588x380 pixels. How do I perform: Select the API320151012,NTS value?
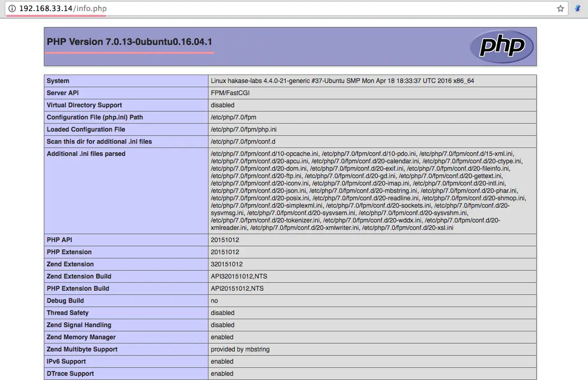click(239, 276)
